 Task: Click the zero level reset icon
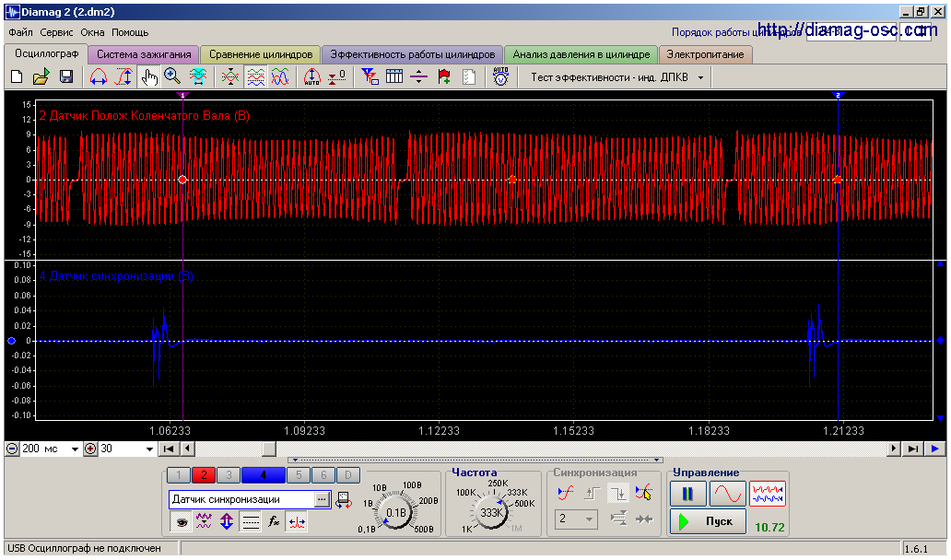point(336,77)
